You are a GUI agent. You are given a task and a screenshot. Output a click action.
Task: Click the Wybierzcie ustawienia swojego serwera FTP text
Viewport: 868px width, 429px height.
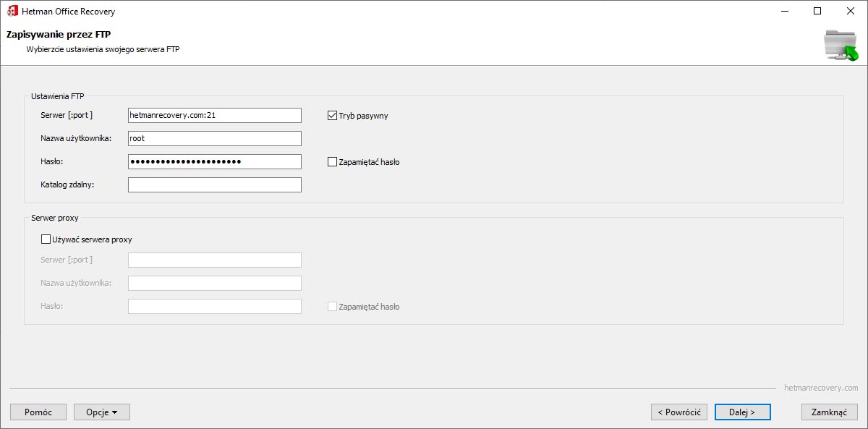[x=103, y=49]
